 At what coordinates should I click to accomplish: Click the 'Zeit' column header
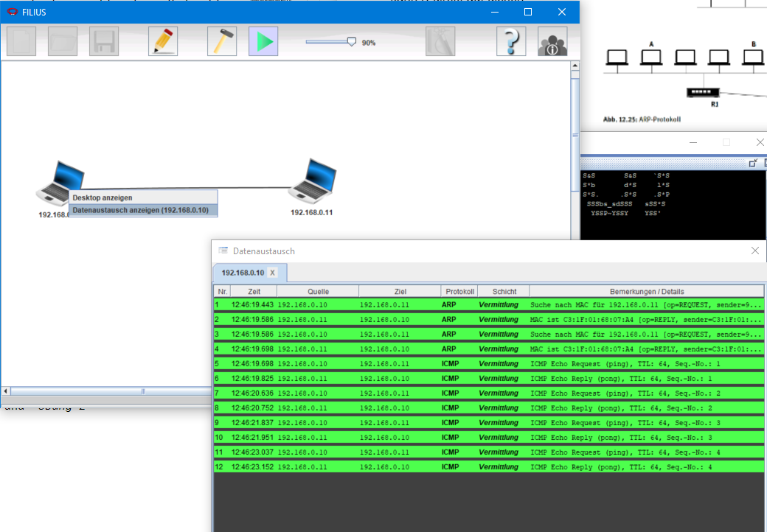coord(254,291)
